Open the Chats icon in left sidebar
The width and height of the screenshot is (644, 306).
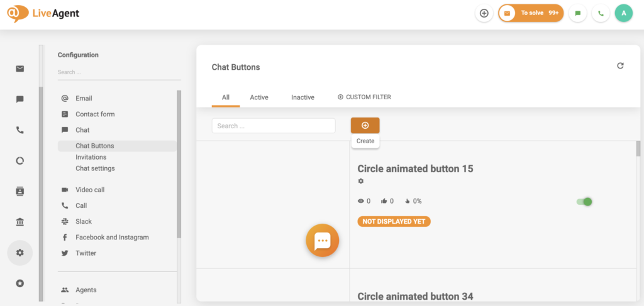(x=20, y=99)
